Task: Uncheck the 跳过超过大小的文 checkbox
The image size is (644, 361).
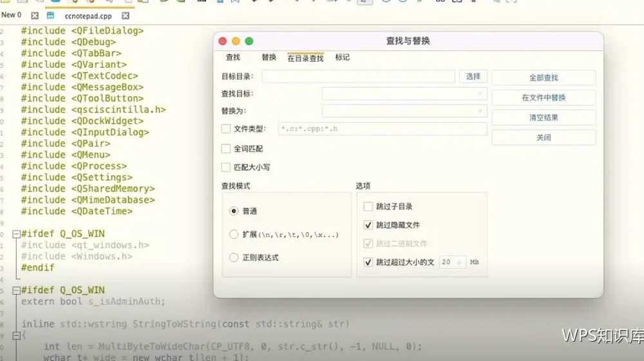Action: 368,262
